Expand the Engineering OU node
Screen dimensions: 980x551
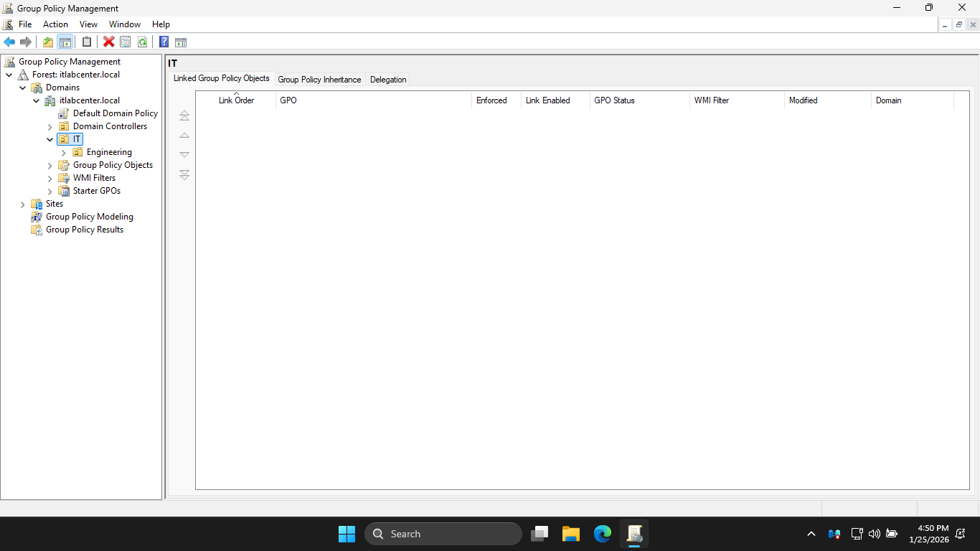click(x=64, y=152)
